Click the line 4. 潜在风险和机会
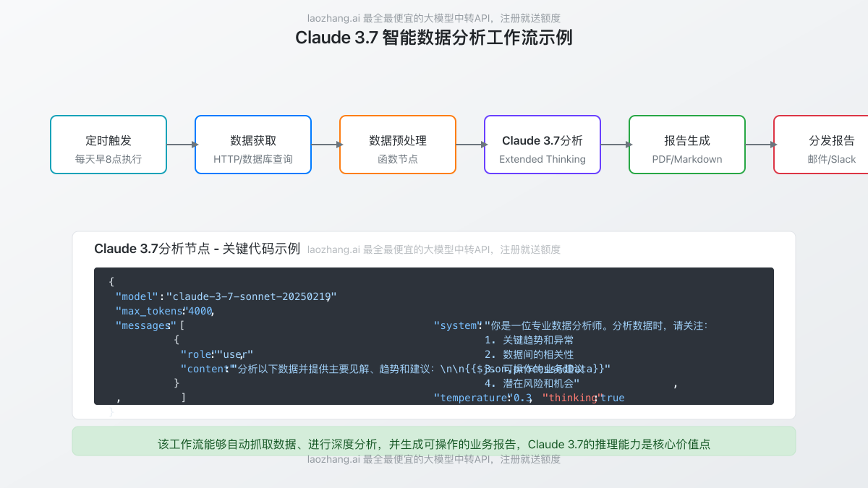The height and width of the screenshot is (488, 868). pyautogui.click(x=532, y=383)
